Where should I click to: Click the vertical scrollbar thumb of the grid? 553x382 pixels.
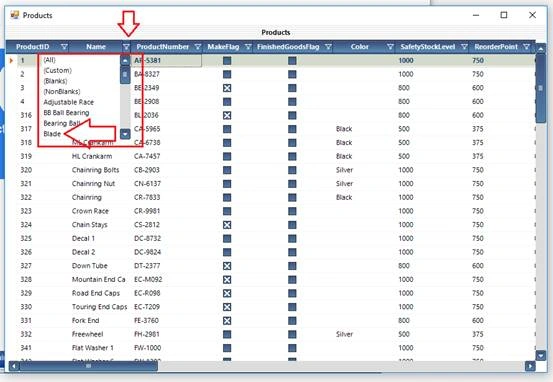(540, 88)
